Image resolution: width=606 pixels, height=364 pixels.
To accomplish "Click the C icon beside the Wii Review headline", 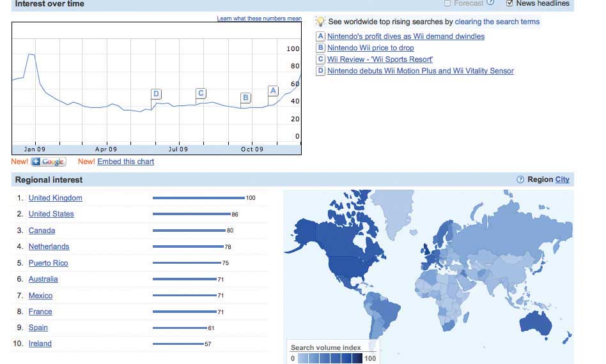I will tap(320, 59).
